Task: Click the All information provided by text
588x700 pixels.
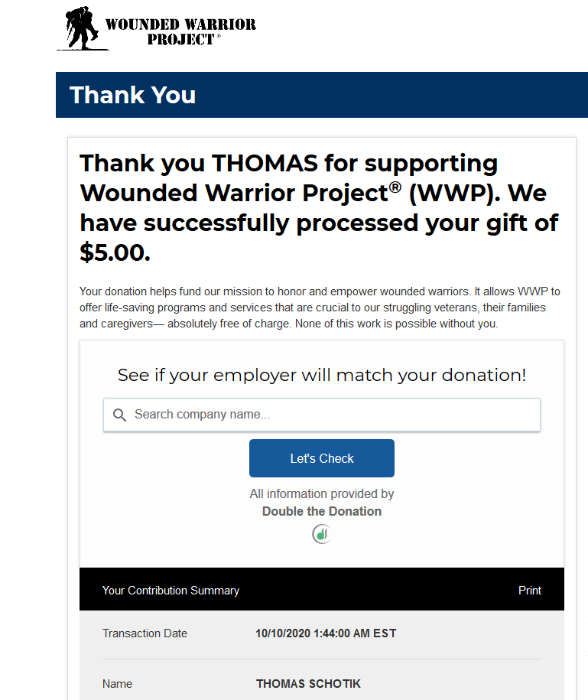Action: [x=321, y=494]
